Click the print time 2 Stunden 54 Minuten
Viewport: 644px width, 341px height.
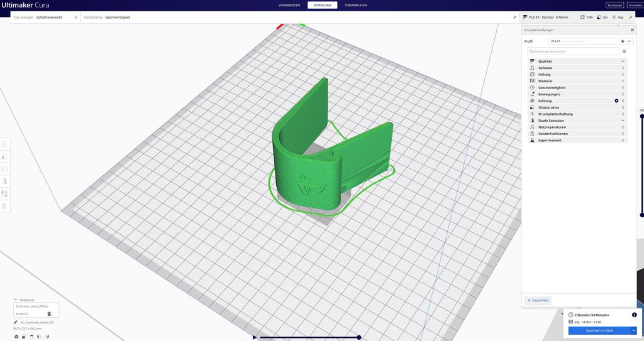591,315
